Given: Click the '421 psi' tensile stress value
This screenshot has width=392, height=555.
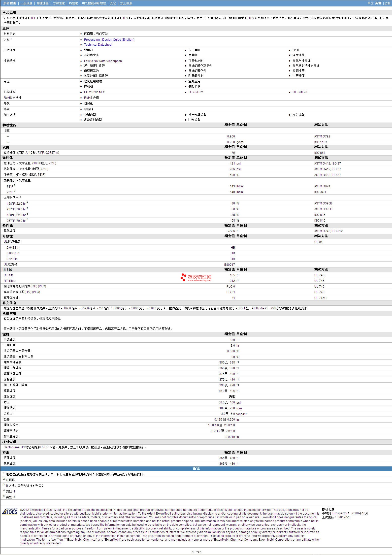Looking at the screenshot, I should pyautogui.click(x=235, y=163).
